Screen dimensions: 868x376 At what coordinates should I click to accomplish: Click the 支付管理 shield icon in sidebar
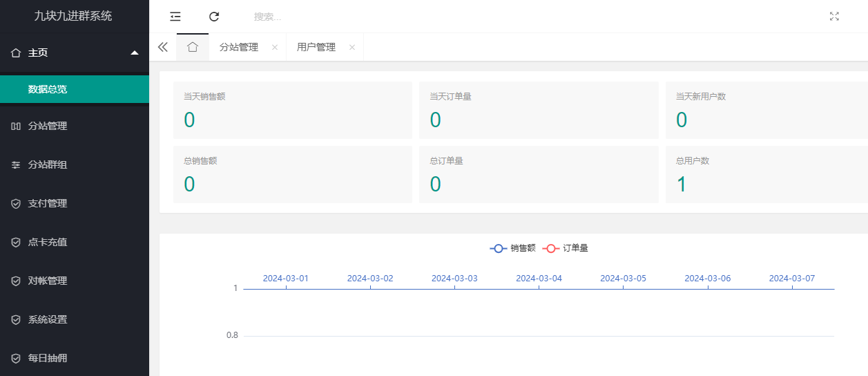click(16, 204)
